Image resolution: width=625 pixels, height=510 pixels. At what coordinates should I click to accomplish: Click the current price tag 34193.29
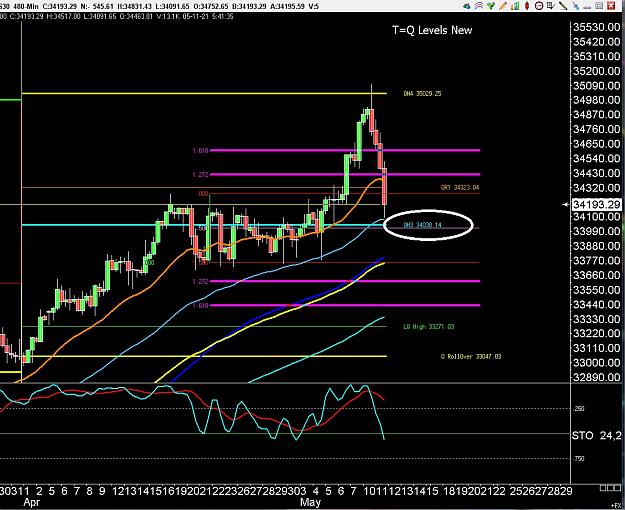[596, 205]
